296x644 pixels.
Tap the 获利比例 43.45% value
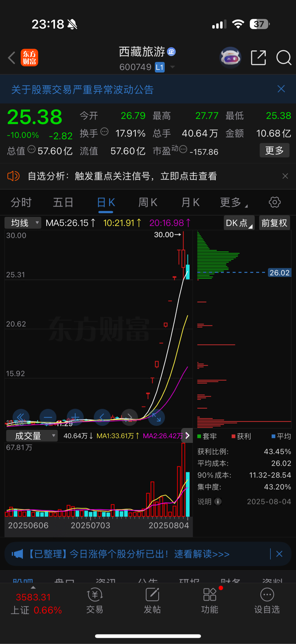[277, 451]
